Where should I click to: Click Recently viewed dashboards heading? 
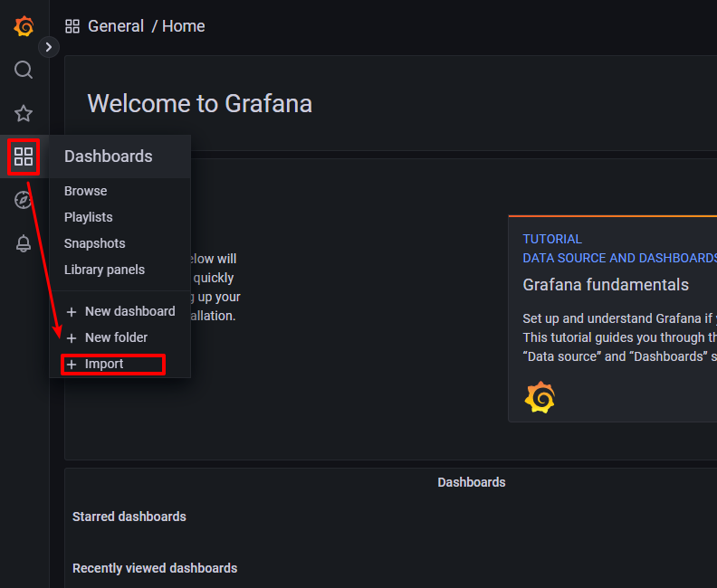155,568
